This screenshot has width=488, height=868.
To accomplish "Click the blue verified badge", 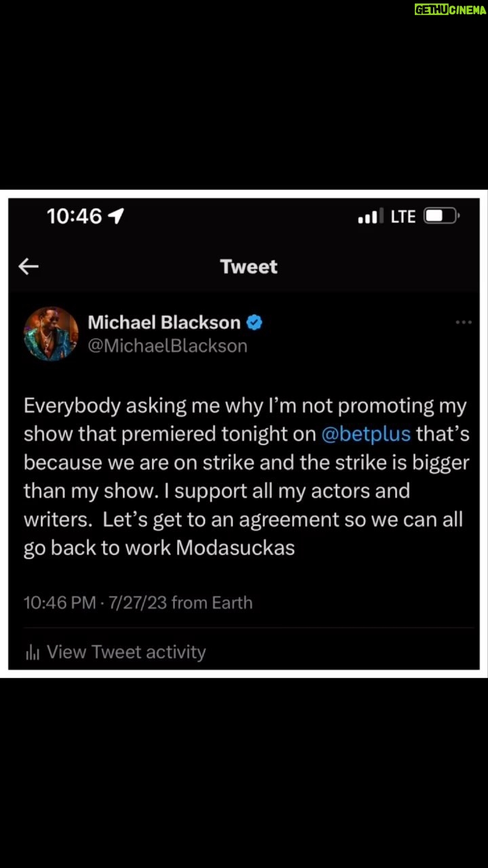I will pyautogui.click(x=254, y=322).
